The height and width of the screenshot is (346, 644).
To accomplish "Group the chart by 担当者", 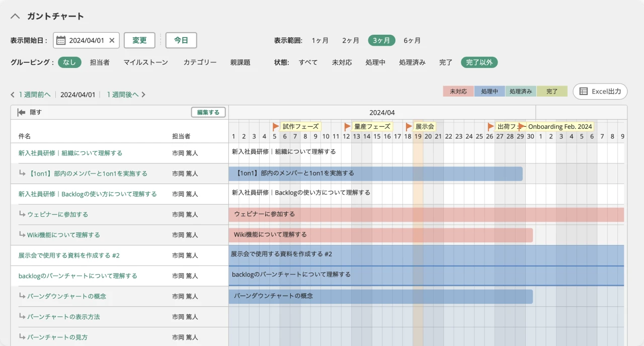I will click(x=100, y=62).
